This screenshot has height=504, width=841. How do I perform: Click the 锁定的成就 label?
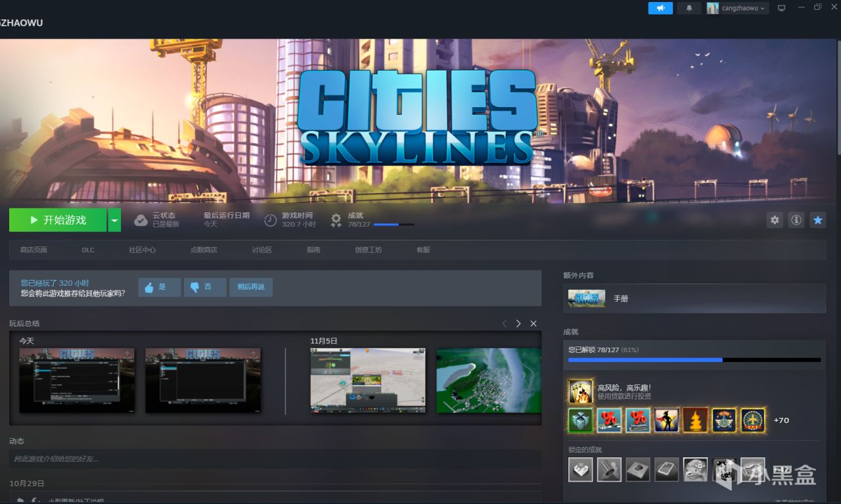tap(585, 449)
